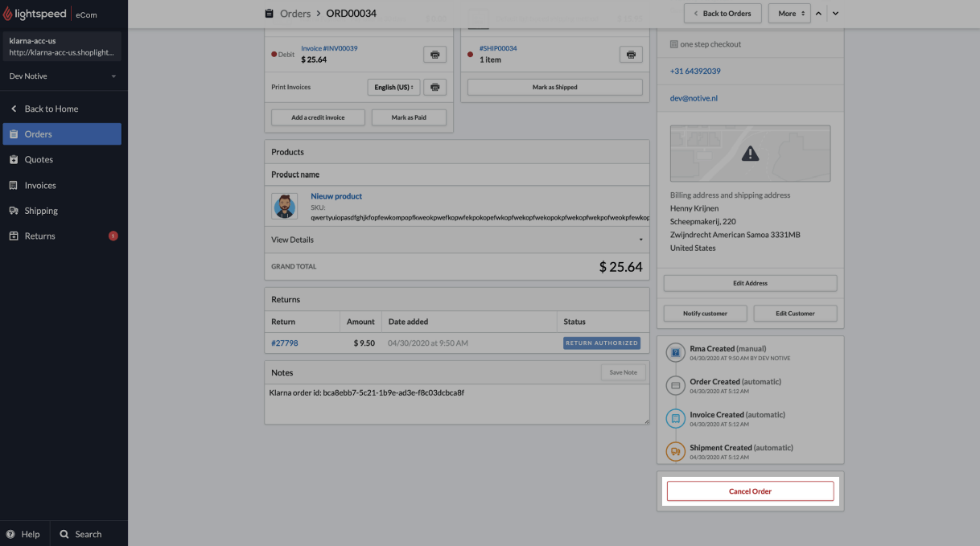Open the Invoices sidebar icon
The width and height of the screenshot is (980, 546).
[17, 185]
